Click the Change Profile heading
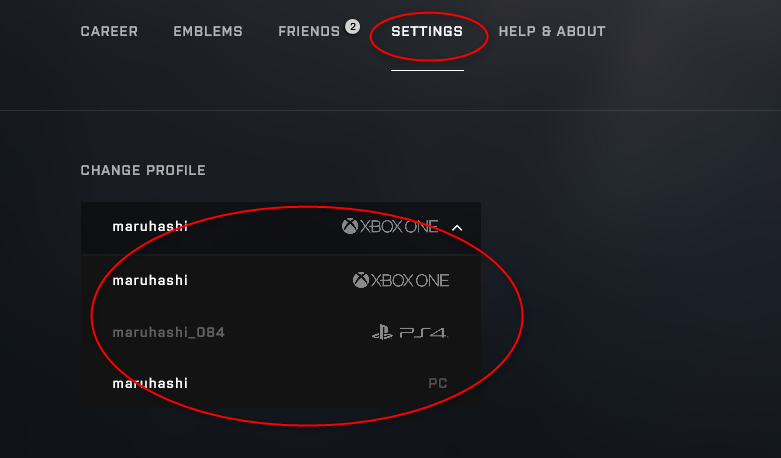 tap(143, 170)
